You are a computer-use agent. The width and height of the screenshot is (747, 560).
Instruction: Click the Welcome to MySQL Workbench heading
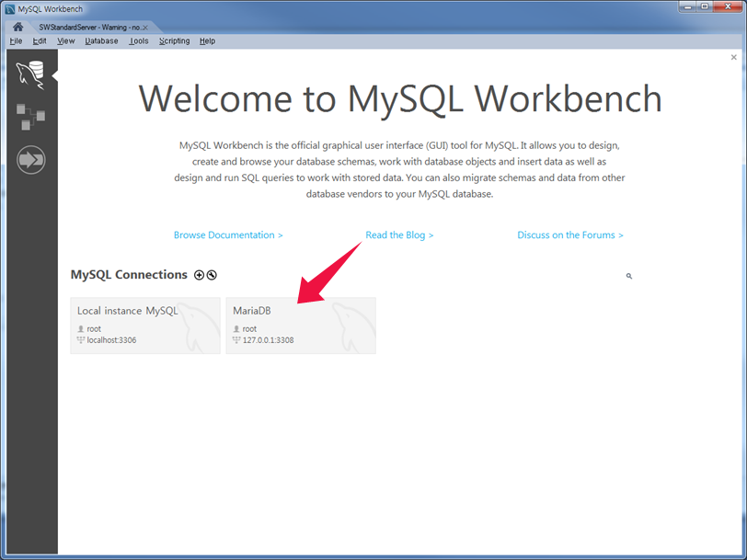point(399,98)
